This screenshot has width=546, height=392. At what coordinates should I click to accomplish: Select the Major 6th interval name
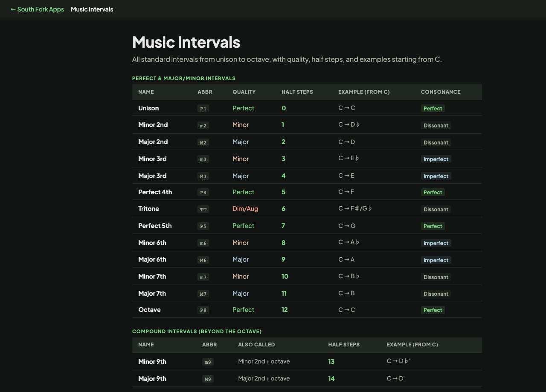pos(152,259)
